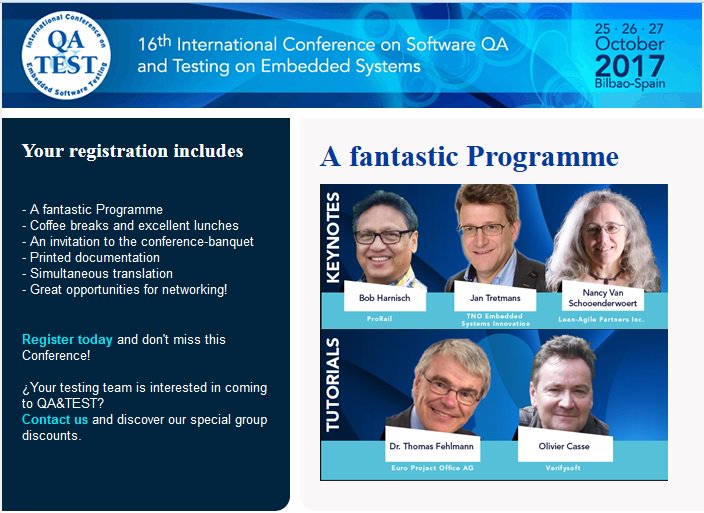
Task: Click the A fantastic Programme heading
Action: [x=469, y=156]
